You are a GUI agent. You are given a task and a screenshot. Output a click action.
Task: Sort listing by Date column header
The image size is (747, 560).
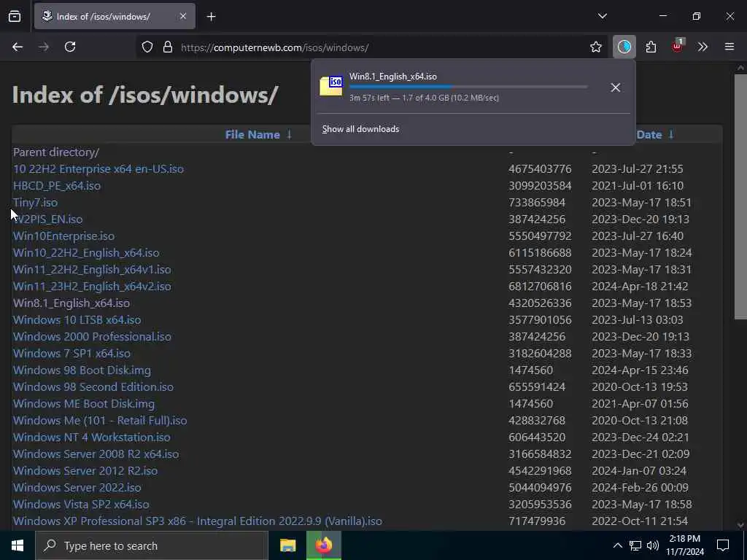[x=649, y=135]
